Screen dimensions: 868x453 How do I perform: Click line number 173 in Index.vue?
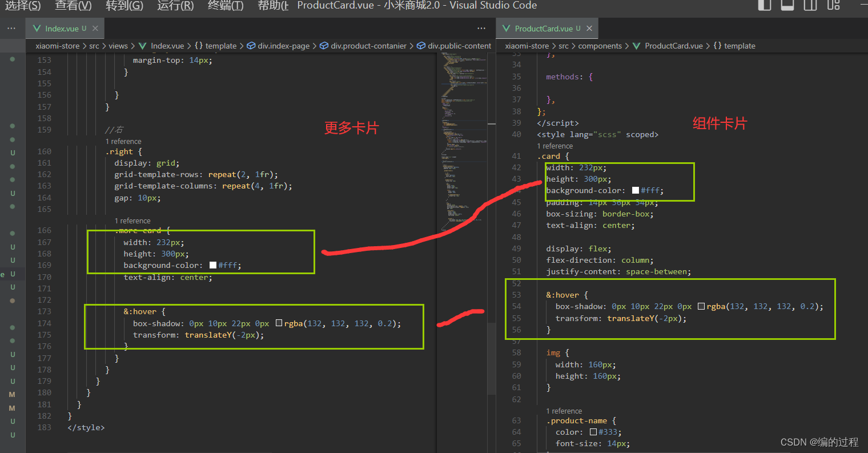(44, 311)
